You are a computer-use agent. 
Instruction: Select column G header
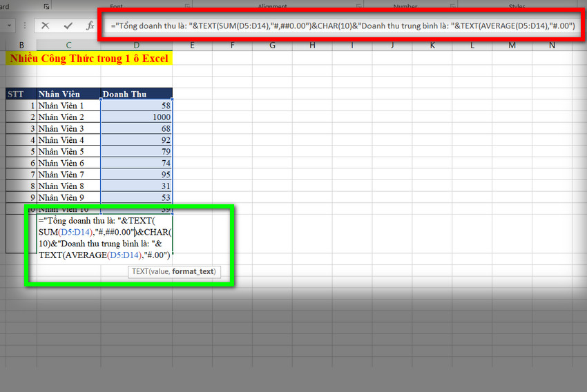(x=272, y=46)
